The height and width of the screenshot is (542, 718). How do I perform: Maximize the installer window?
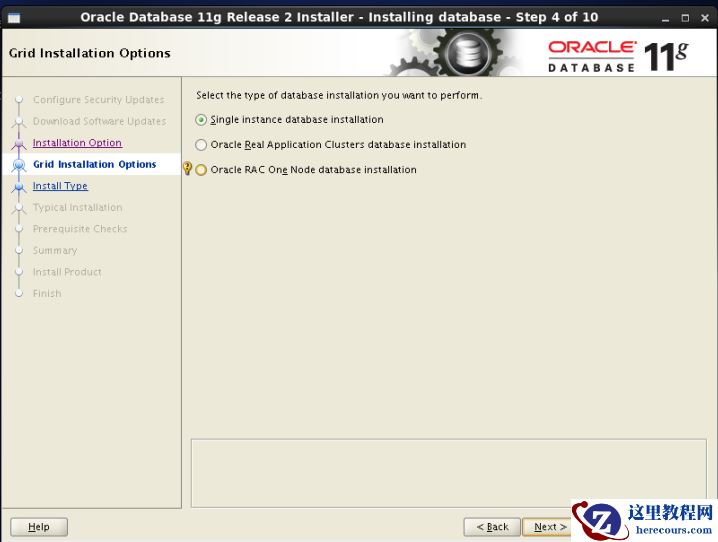[685, 18]
